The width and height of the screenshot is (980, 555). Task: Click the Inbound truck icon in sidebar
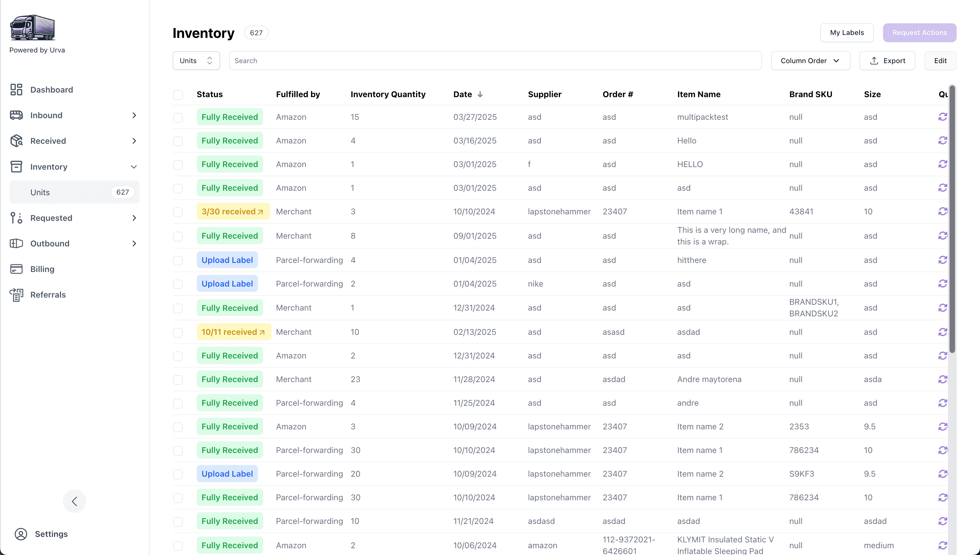tap(16, 115)
